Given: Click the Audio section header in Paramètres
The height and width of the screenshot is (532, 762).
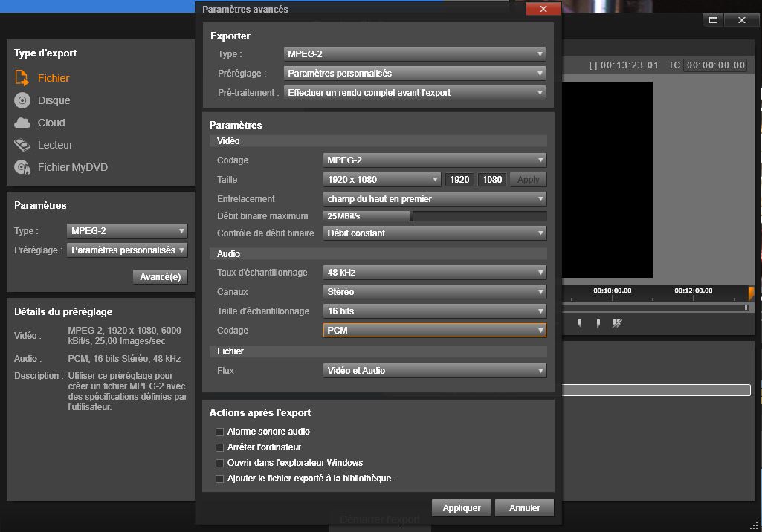Looking at the screenshot, I should coord(378,253).
